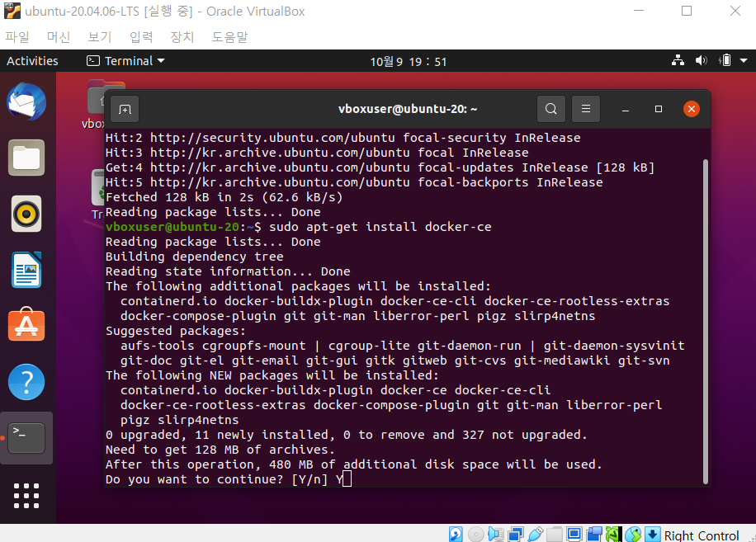
Task: Open the VirtualBox 입력 menu
Action: (141, 37)
